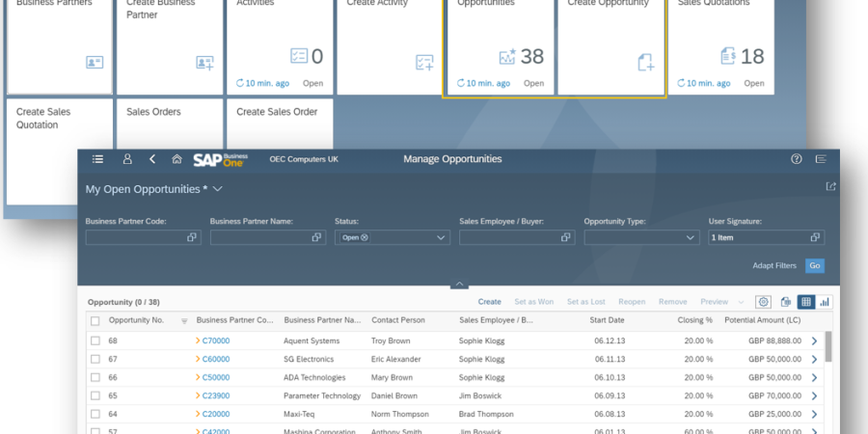
Task: Open business partner link C23900
Action: coord(216,395)
